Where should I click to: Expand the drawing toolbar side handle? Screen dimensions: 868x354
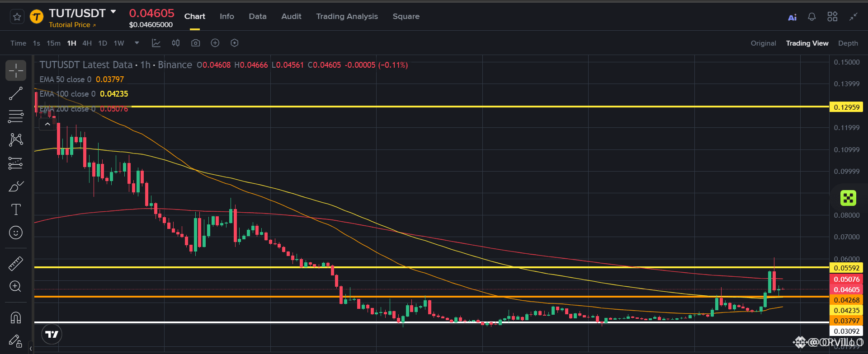31,348
